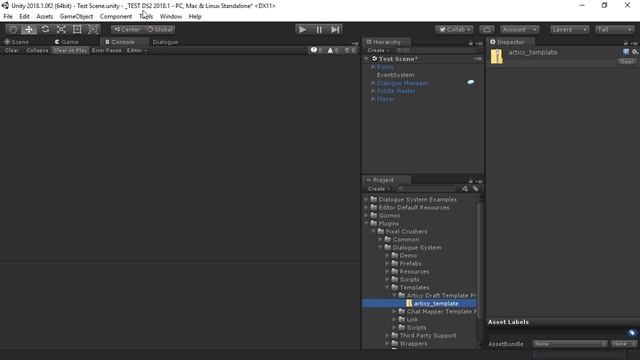
Task: Click the Project search by label icon
Action: (476, 189)
